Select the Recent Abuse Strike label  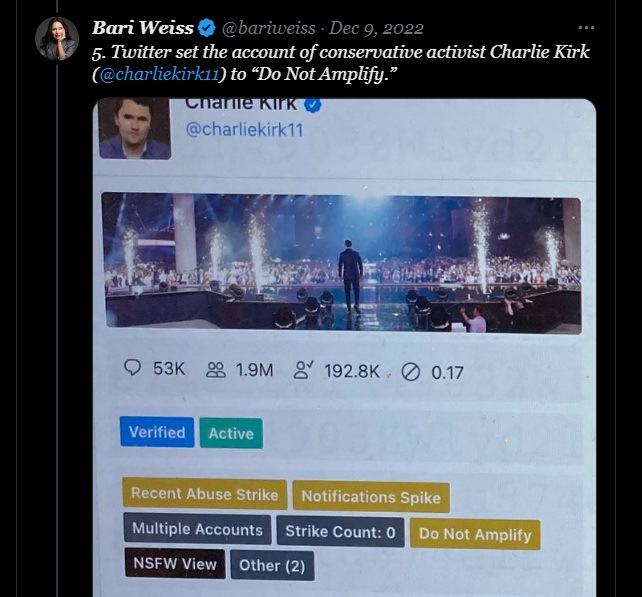pos(204,494)
